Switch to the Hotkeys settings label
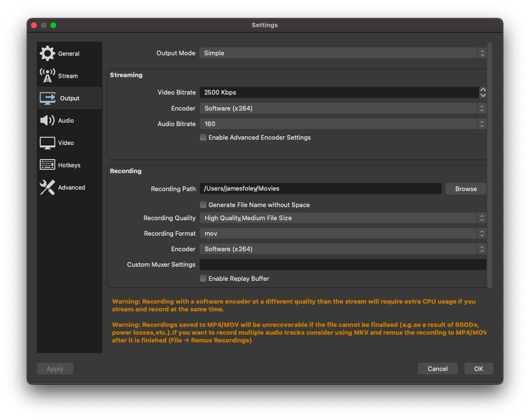Screen dimensions: 530x420 click(x=69, y=165)
